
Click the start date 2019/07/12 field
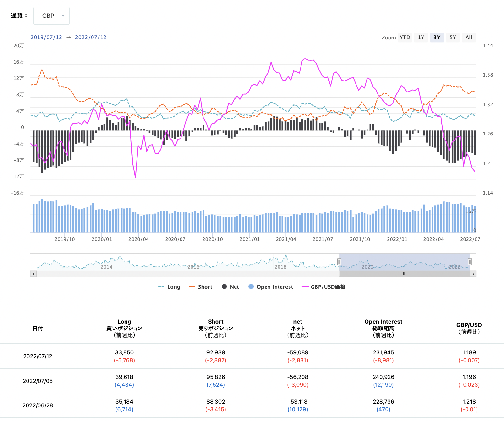(x=46, y=37)
